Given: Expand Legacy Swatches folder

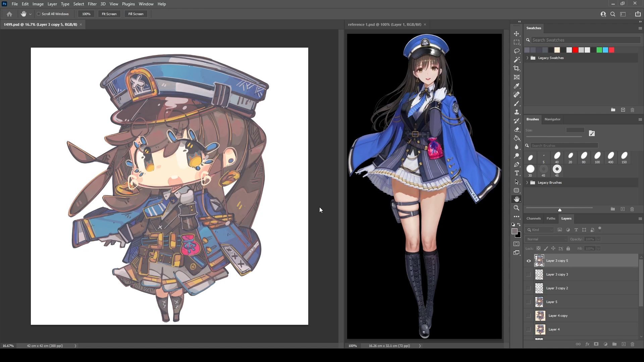Looking at the screenshot, I should click(527, 58).
